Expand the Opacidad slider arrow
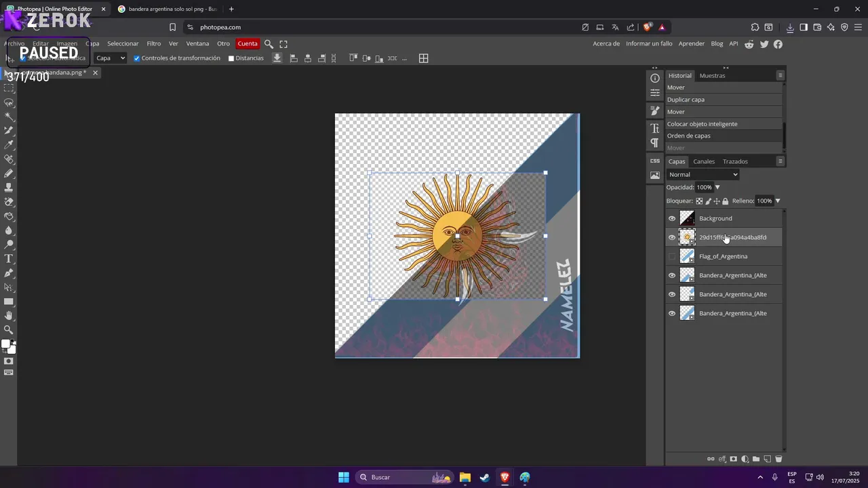This screenshot has height=488, width=868. point(717,187)
